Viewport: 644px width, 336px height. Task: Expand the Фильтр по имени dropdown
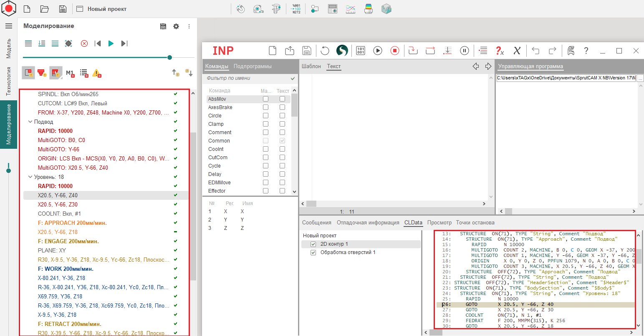293,79
